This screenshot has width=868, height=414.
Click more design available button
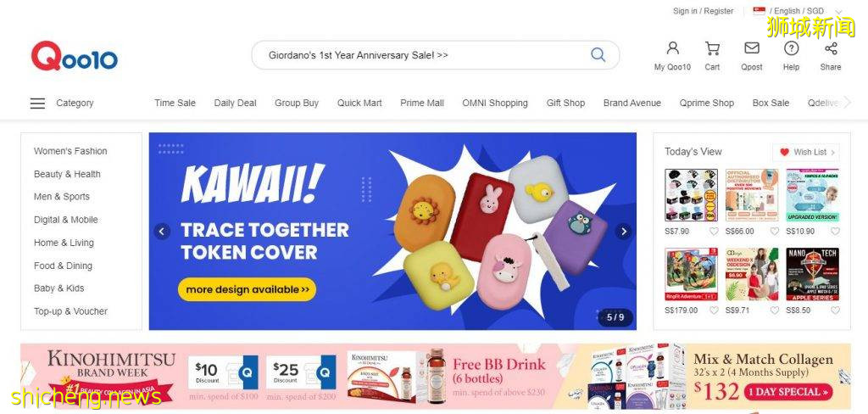[247, 289]
